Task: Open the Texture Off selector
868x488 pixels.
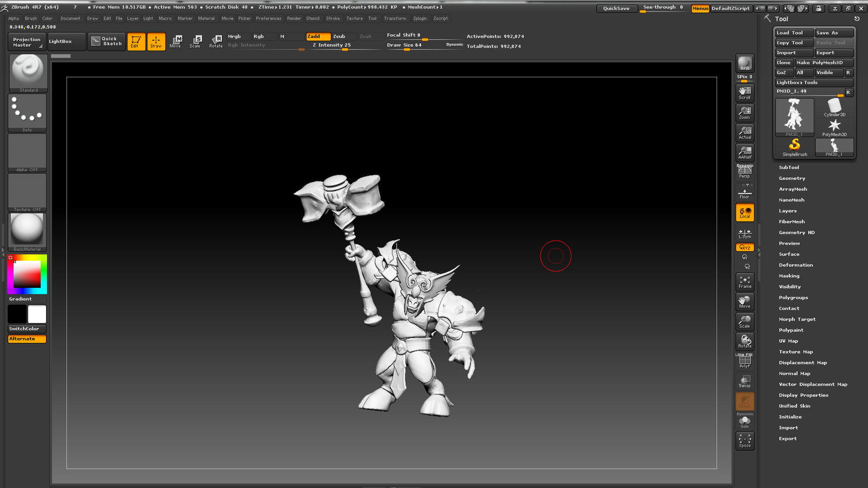Action: [27, 192]
